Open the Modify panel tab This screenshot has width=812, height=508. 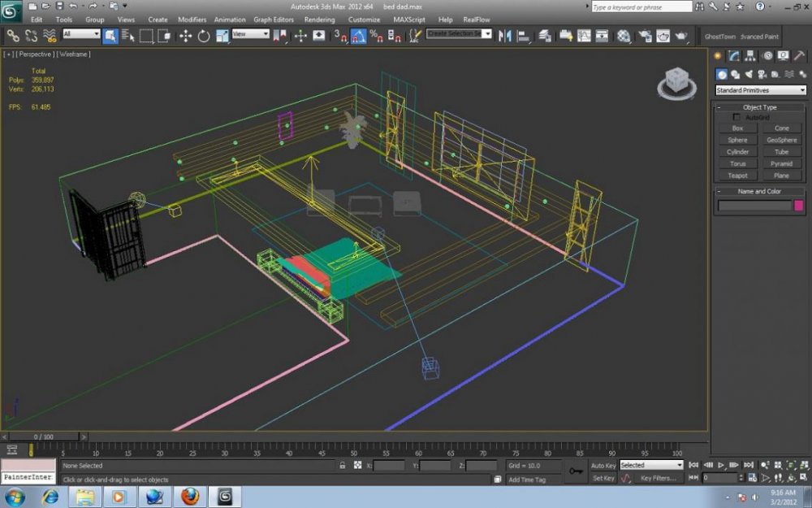point(734,56)
